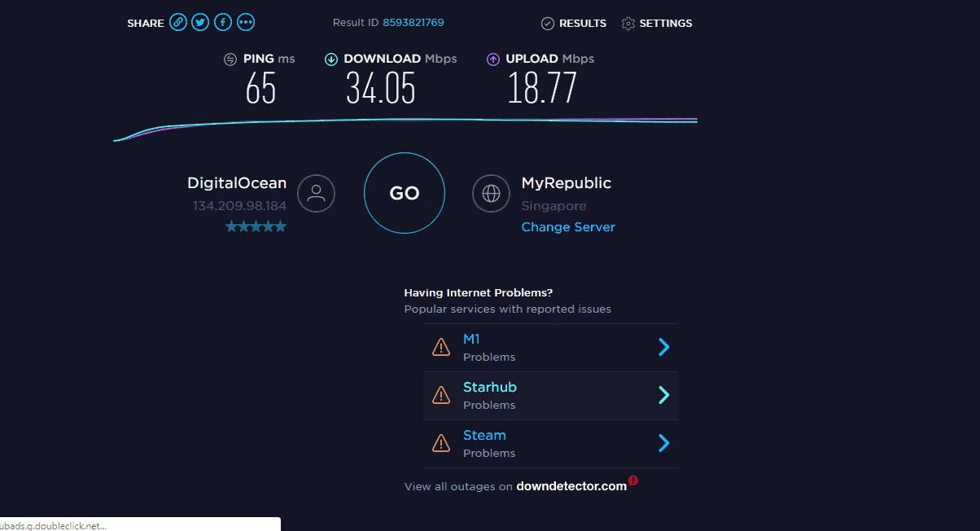Click the ping value 65

260,88
